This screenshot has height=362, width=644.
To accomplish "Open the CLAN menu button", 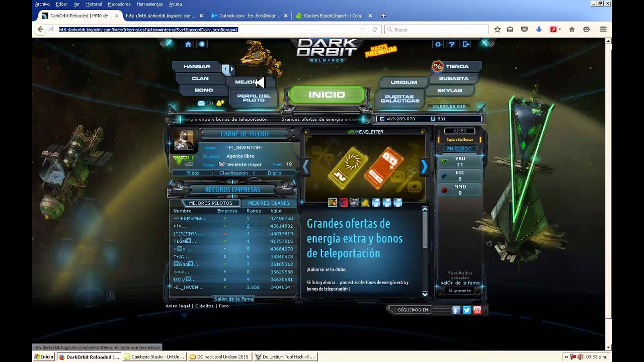I will pyautogui.click(x=200, y=78).
